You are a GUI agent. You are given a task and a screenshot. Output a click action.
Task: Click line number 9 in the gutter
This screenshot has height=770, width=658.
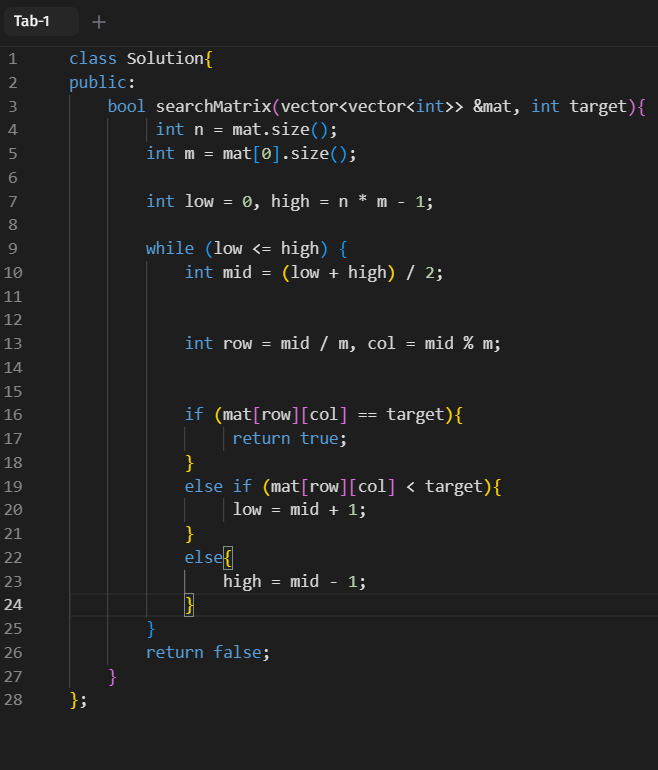[x=13, y=248]
